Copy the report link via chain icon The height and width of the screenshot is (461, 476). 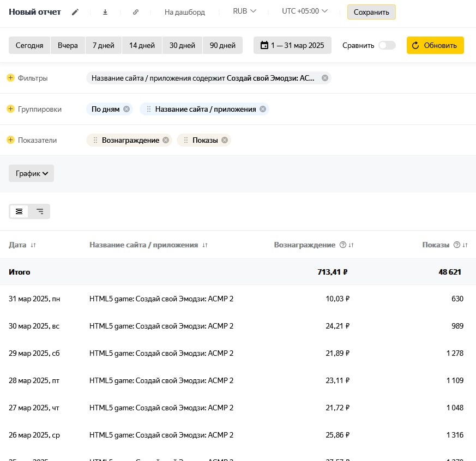tap(136, 12)
